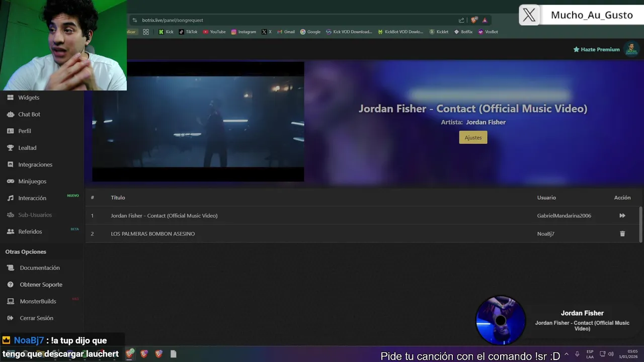Open the Documentación link

pos(40,268)
